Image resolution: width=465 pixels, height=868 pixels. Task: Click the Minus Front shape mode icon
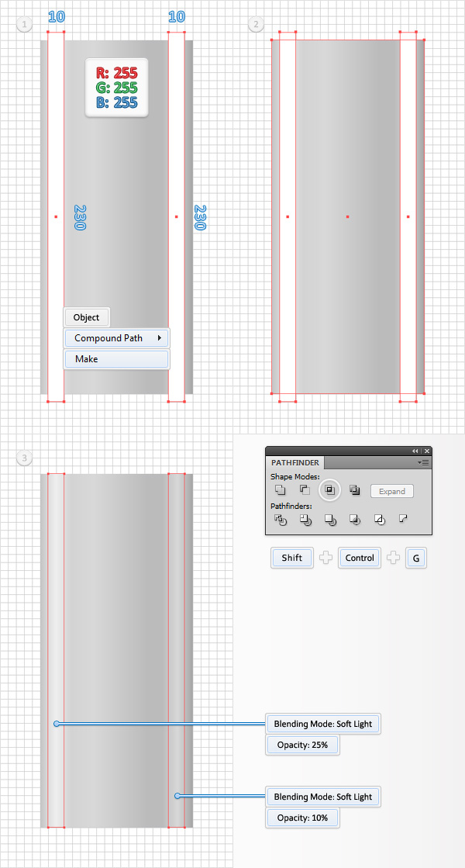point(305,490)
